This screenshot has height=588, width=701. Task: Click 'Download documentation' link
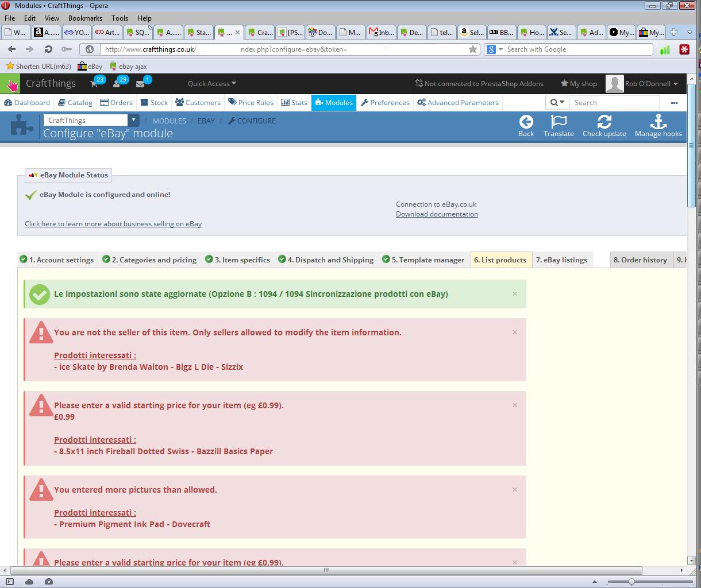pyautogui.click(x=437, y=214)
